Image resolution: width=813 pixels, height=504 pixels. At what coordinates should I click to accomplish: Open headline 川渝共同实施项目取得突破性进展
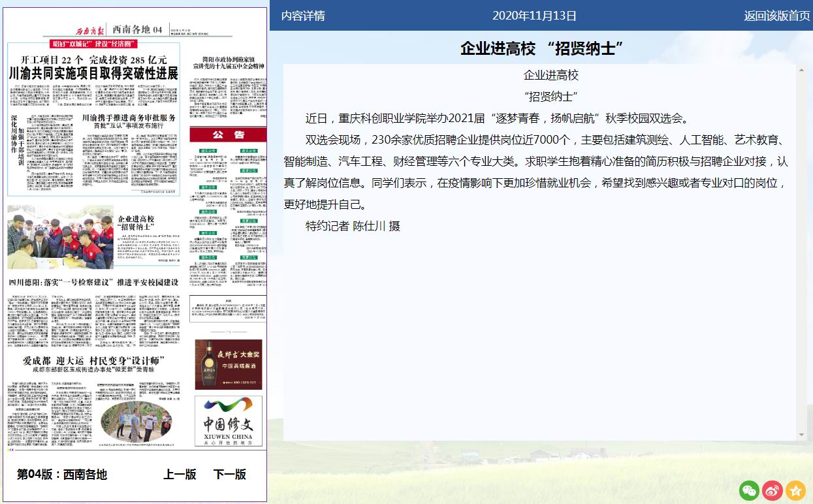(93, 73)
